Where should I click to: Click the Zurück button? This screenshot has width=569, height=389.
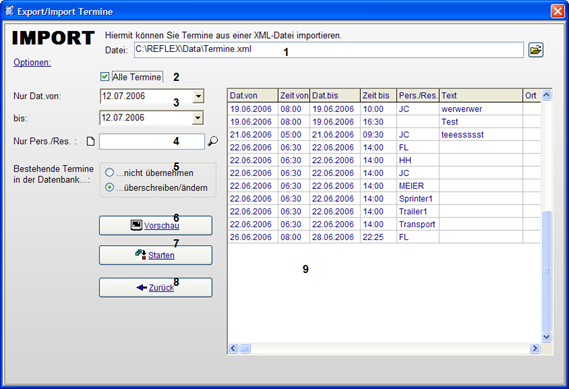coord(156,288)
